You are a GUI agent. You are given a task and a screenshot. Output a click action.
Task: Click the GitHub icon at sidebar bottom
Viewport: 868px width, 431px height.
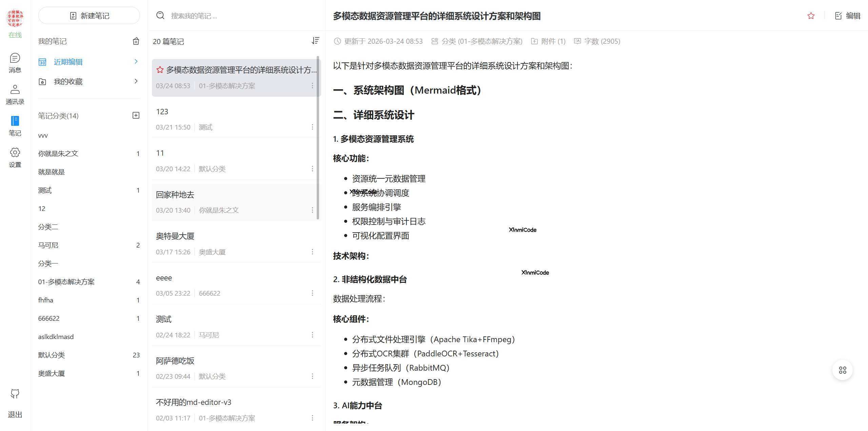pyautogui.click(x=15, y=394)
